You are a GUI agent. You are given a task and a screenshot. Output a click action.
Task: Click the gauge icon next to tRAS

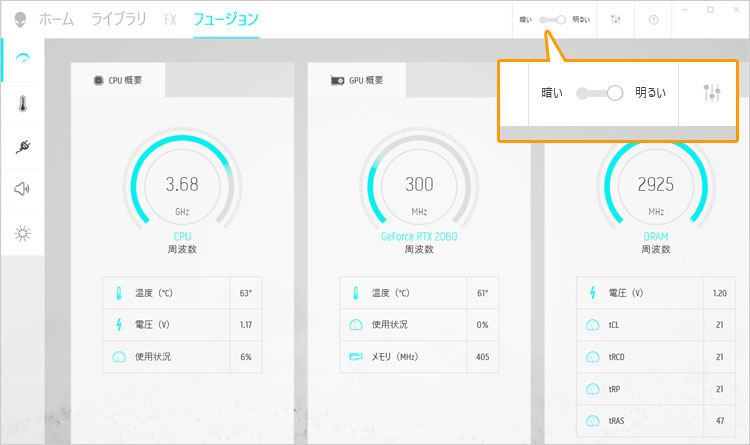[593, 421]
